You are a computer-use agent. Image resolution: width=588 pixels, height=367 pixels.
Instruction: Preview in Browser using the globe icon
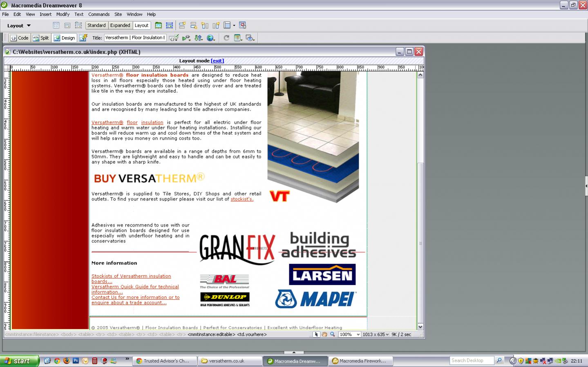pos(211,38)
